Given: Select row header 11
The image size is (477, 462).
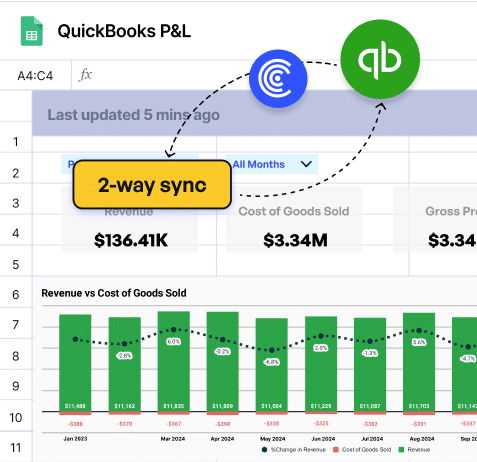Looking at the screenshot, I should click(16, 448).
